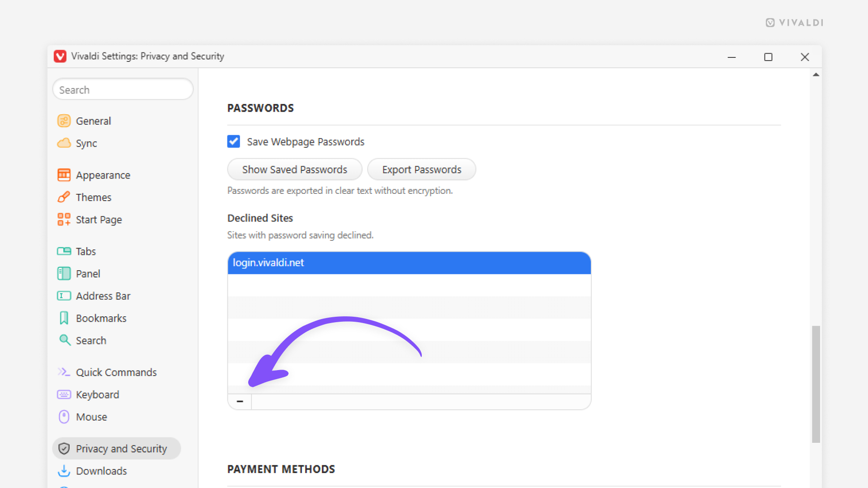
Task: Open Bookmarks settings section
Action: tap(101, 318)
